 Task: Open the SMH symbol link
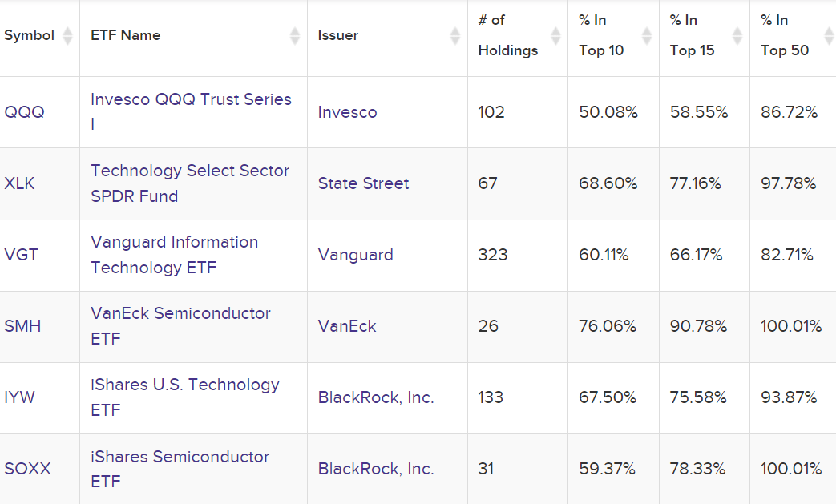tap(22, 326)
